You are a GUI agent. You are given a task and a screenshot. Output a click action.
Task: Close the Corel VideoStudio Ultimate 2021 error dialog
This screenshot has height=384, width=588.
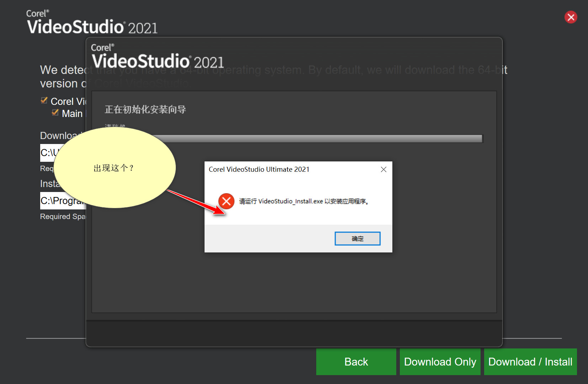[383, 170]
